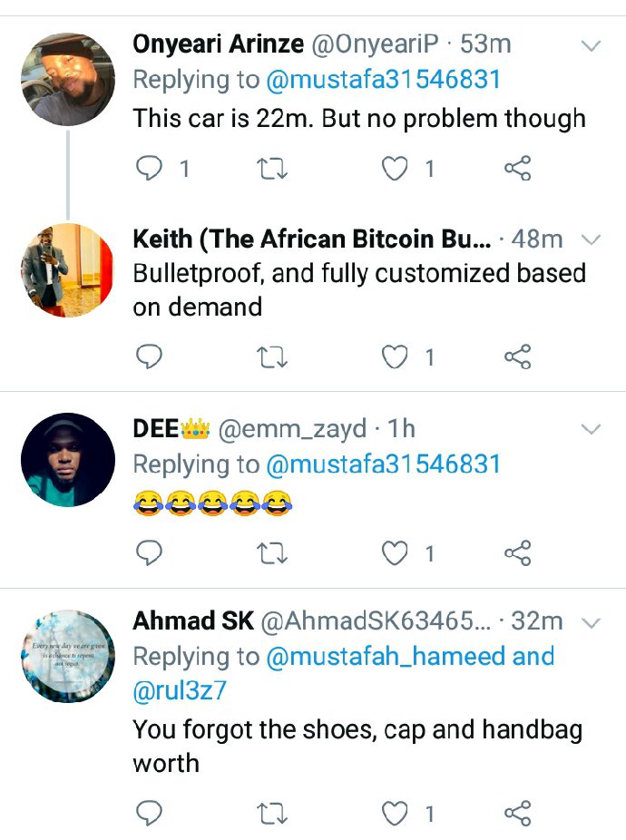The width and height of the screenshot is (626, 840).
Task: Open @mustafa31546831 mention in Onyeari's tweet
Action: click(383, 80)
